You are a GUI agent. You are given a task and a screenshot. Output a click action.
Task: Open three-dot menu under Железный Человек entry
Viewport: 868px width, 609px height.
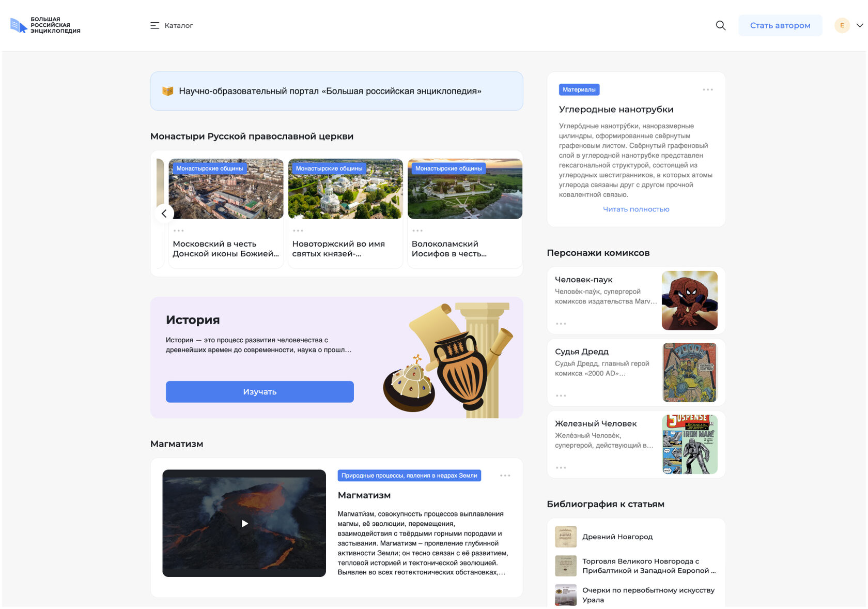pos(561,467)
